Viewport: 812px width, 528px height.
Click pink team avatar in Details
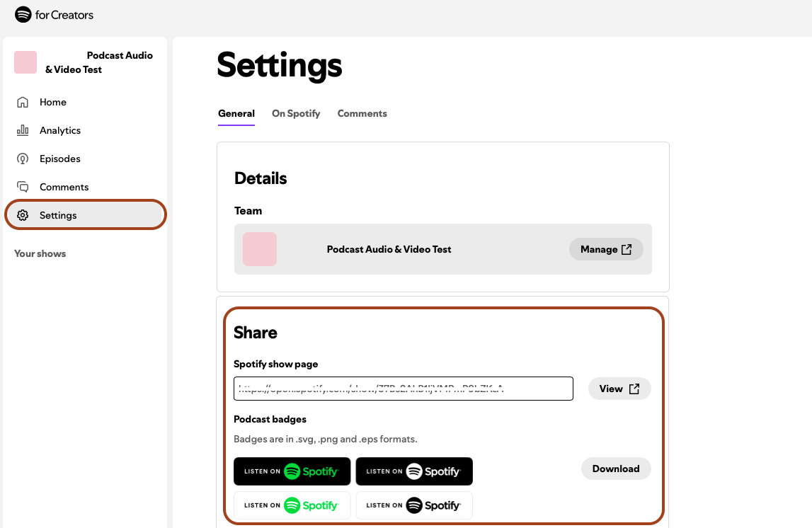point(259,250)
